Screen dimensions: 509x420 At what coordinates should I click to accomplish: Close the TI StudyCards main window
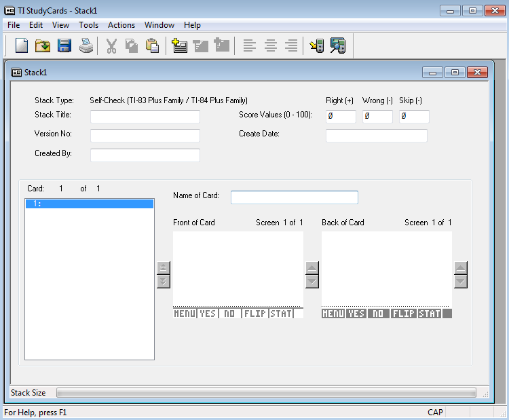[495, 11]
